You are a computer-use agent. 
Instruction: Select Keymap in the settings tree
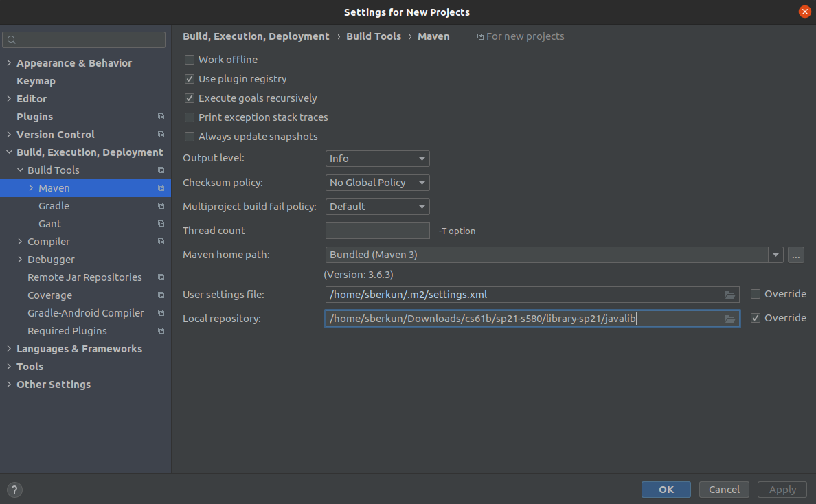[x=36, y=81]
